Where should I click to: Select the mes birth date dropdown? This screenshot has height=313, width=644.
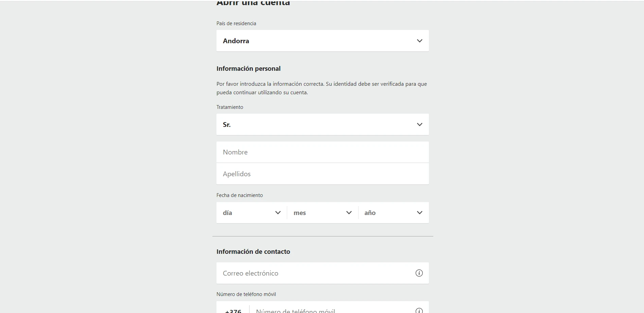click(323, 213)
